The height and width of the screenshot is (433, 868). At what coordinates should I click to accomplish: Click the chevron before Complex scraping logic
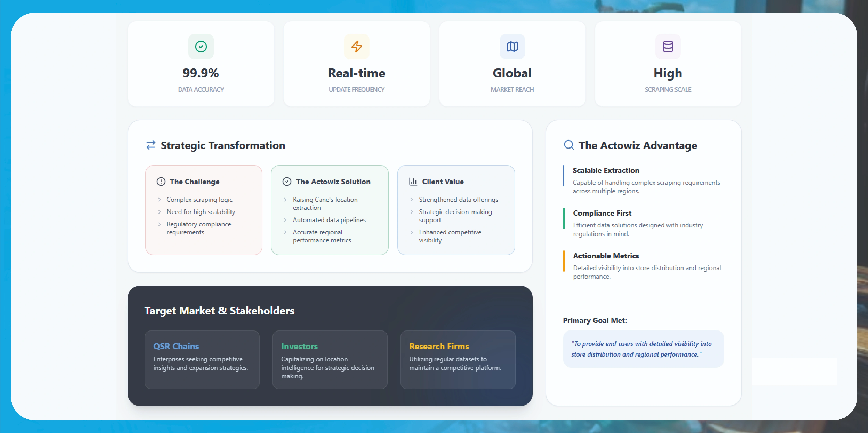pyautogui.click(x=159, y=200)
